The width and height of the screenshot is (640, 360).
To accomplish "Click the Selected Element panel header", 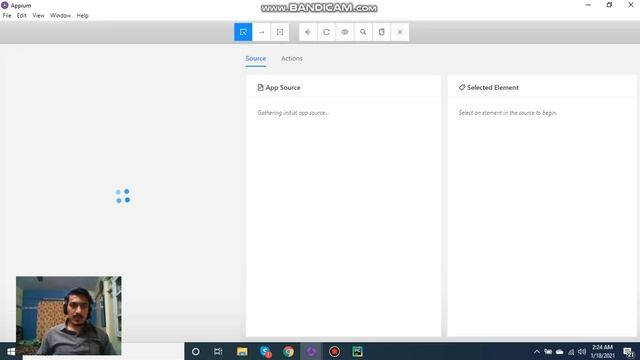I will 489,87.
